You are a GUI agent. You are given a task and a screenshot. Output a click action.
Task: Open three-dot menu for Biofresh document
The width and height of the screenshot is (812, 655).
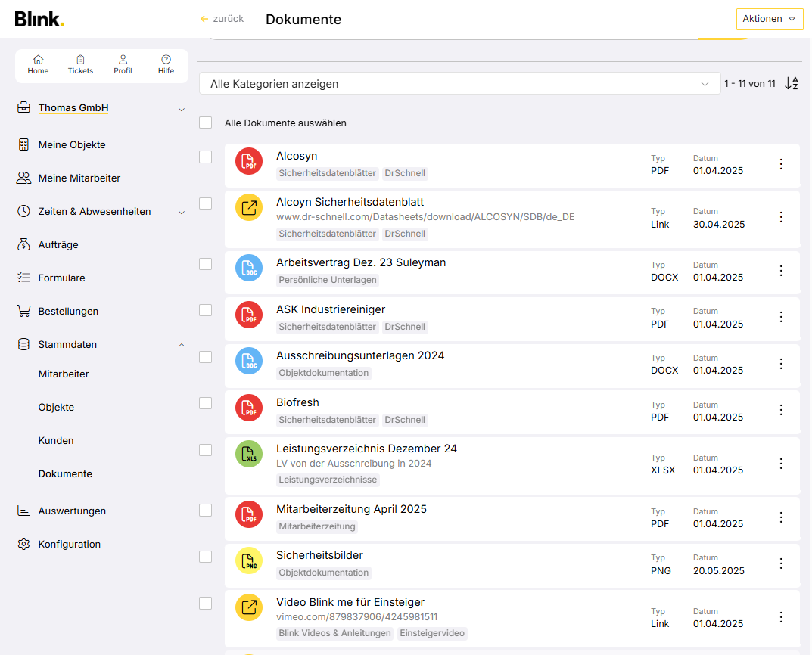781,410
